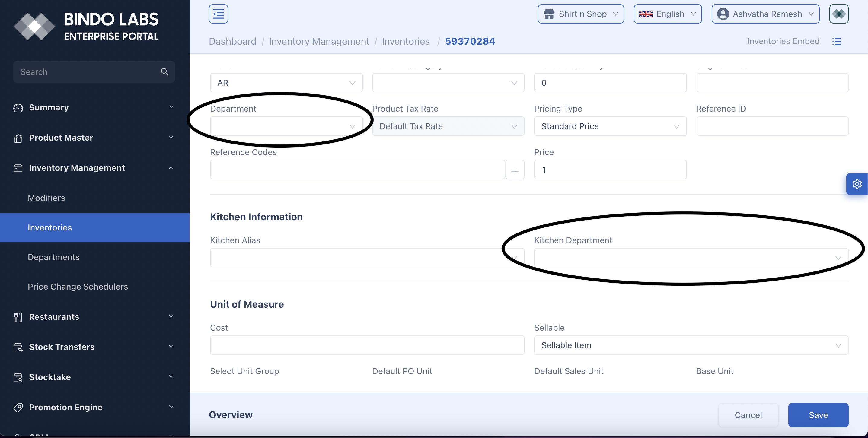Collapse sidebar with menu fold icon
The width and height of the screenshot is (868, 438).
coord(218,14)
